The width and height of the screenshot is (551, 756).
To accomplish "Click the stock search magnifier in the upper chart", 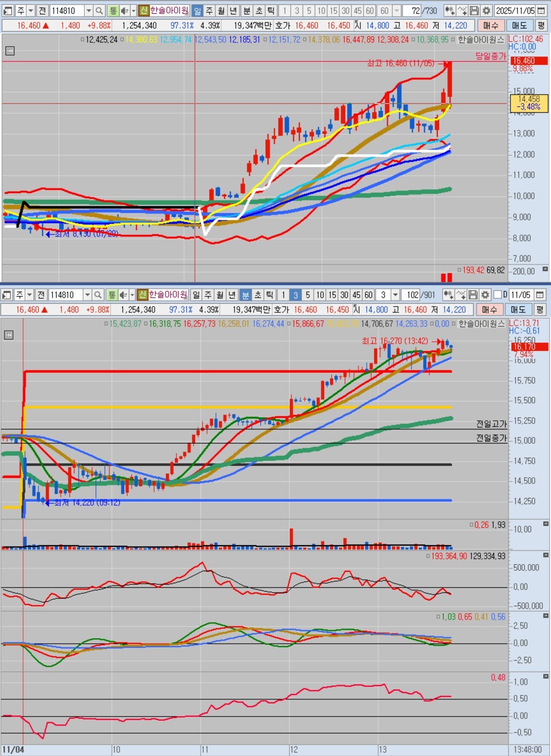I will point(99,11).
